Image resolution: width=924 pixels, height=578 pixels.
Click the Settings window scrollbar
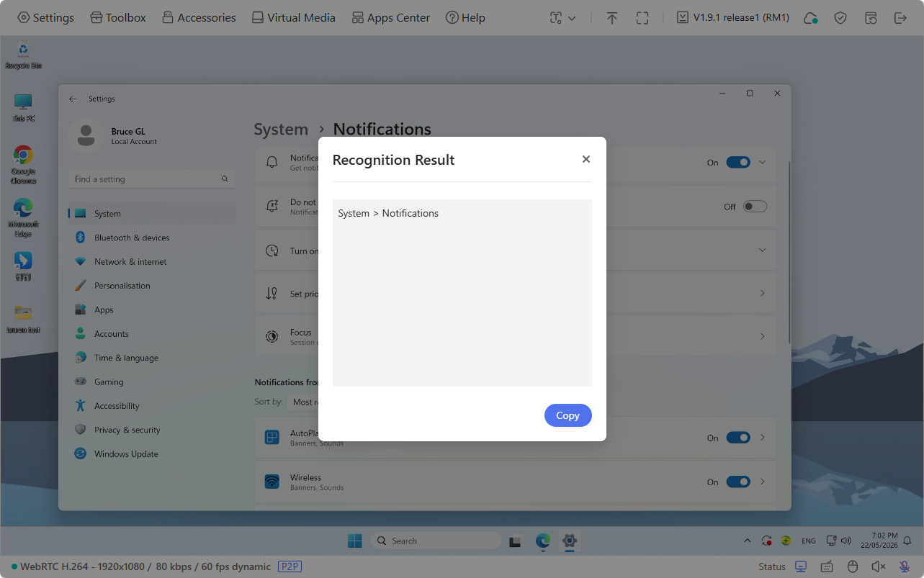(x=789, y=252)
